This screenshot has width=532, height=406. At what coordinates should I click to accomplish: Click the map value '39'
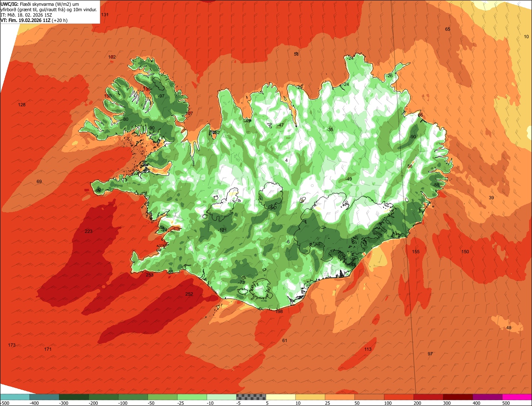point(491,198)
